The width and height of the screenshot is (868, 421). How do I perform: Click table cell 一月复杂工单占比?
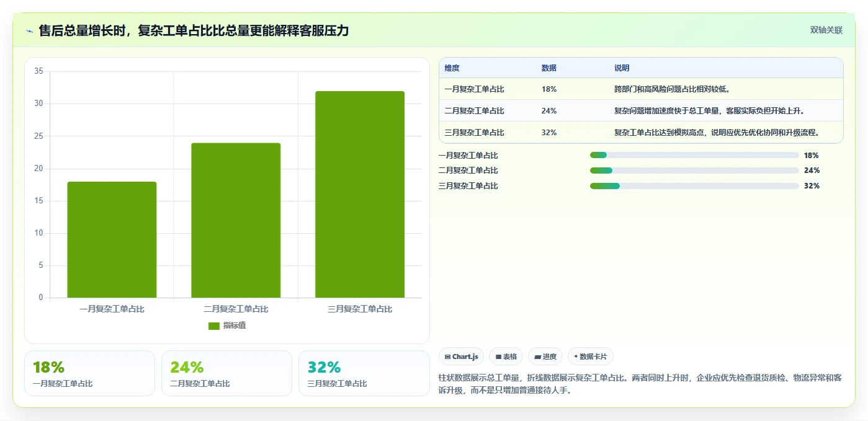point(474,89)
